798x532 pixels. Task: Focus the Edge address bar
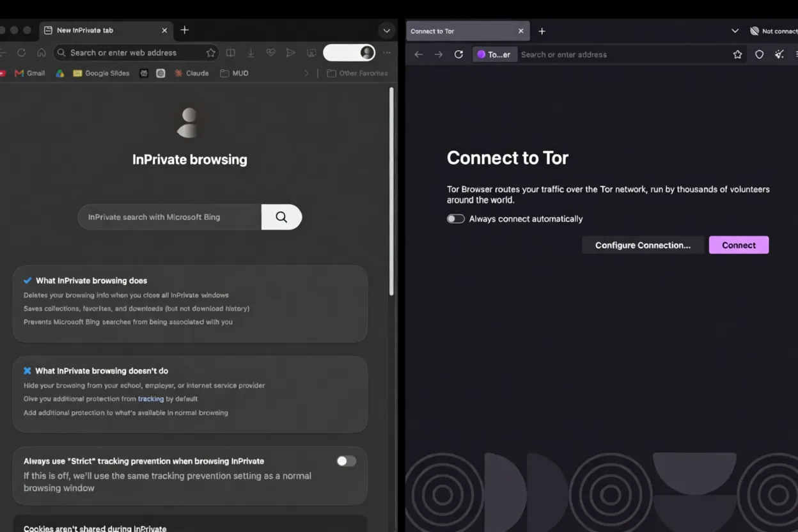[136, 53]
